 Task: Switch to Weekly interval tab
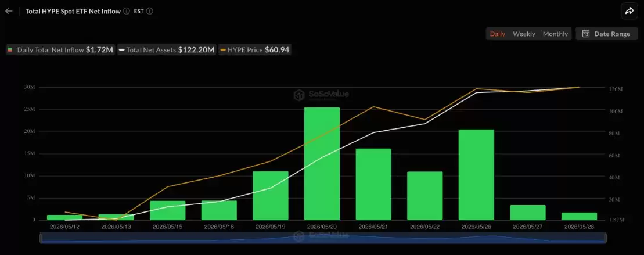524,34
